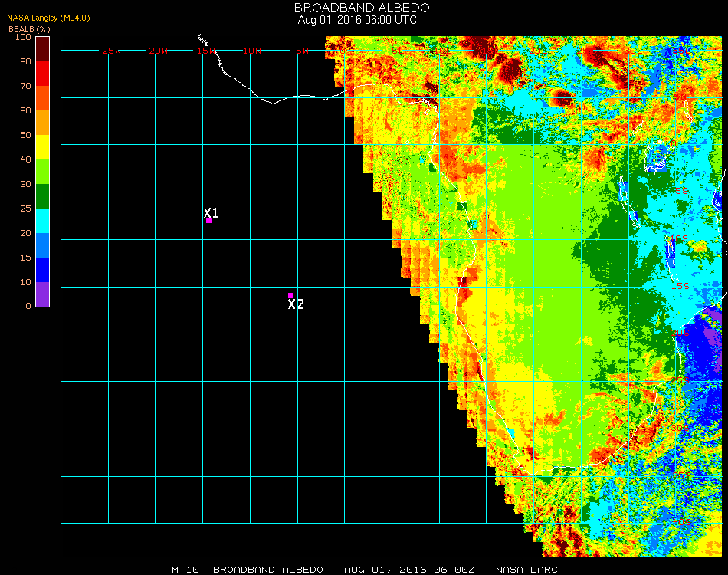Select the purple 0–10% legend swatch
The width and height of the screenshot is (728, 575).
point(43,294)
